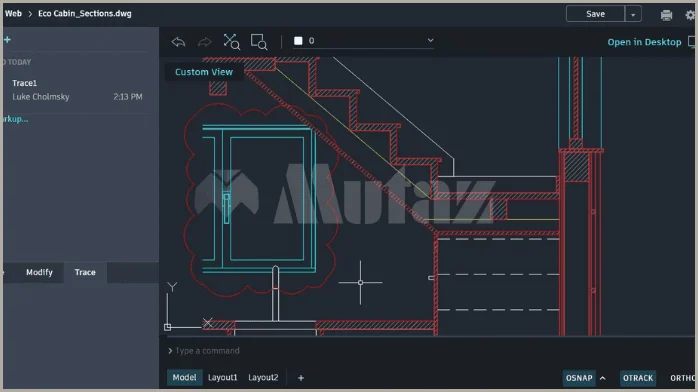This screenshot has width=698, height=392.
Task: Click the layer 0 color swatch
Action: click(x=298, y=41)
